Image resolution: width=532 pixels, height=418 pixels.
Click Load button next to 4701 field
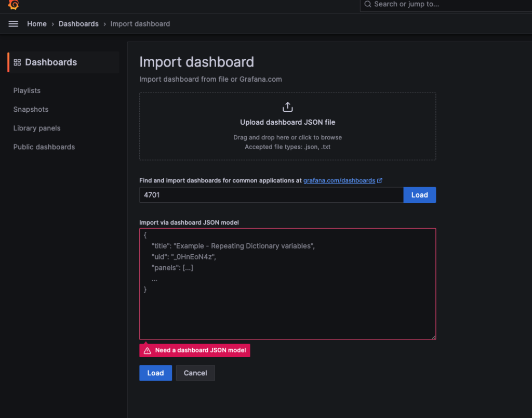419,195
